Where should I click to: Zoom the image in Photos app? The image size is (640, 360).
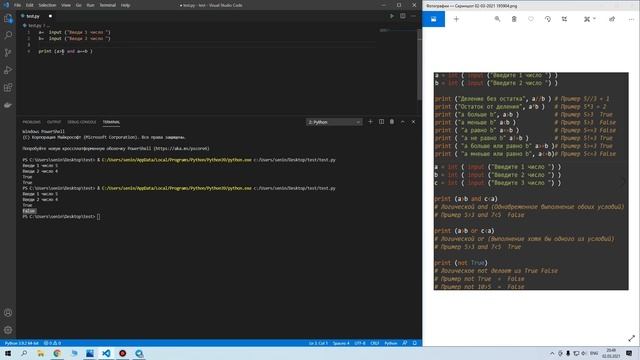point(497,19)
